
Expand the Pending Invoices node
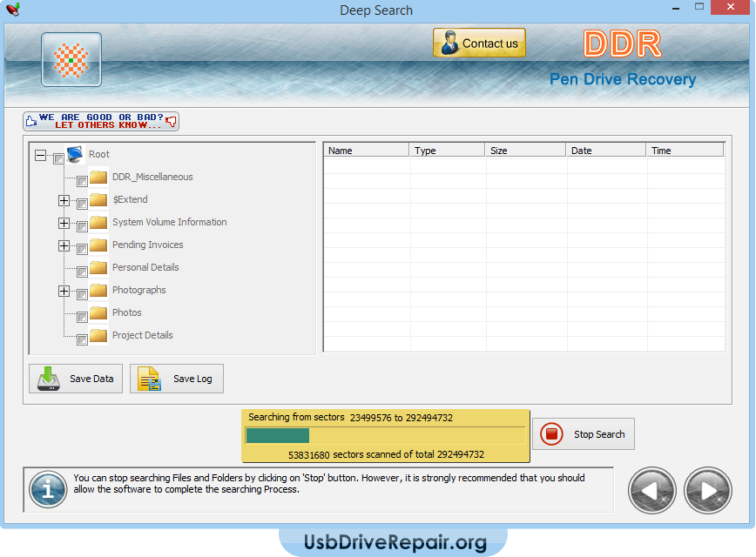64,245
